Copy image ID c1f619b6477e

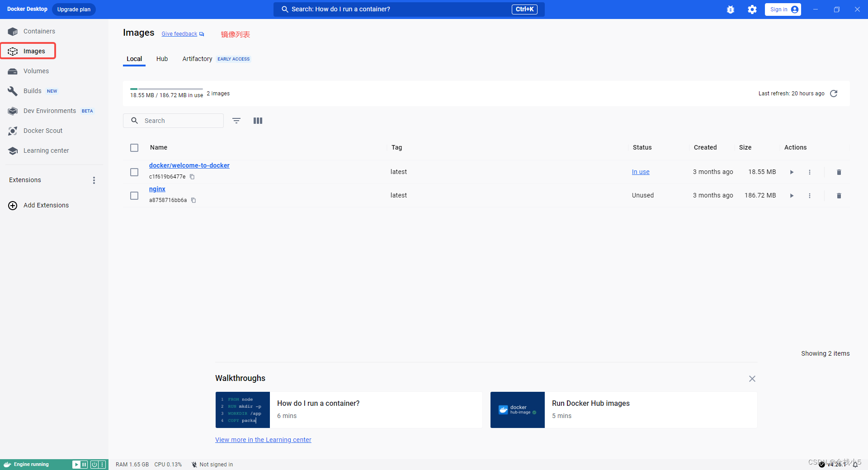click(192, 177)
